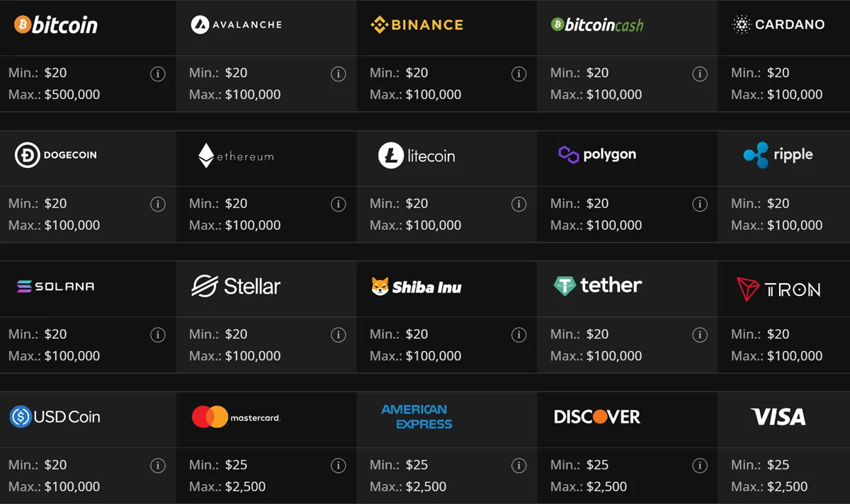Click the Cardano icon
Viewport: 850px width, 504px height.
coord(779,23)
